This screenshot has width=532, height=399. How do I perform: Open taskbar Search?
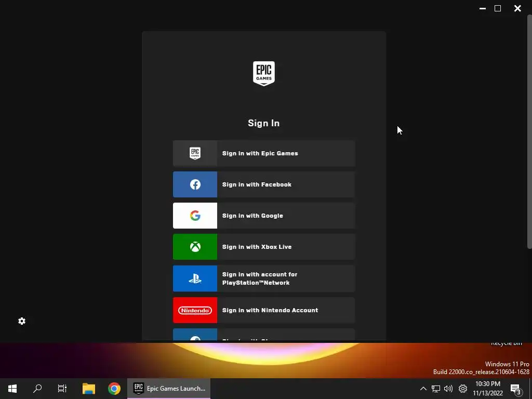pos(37,389)
